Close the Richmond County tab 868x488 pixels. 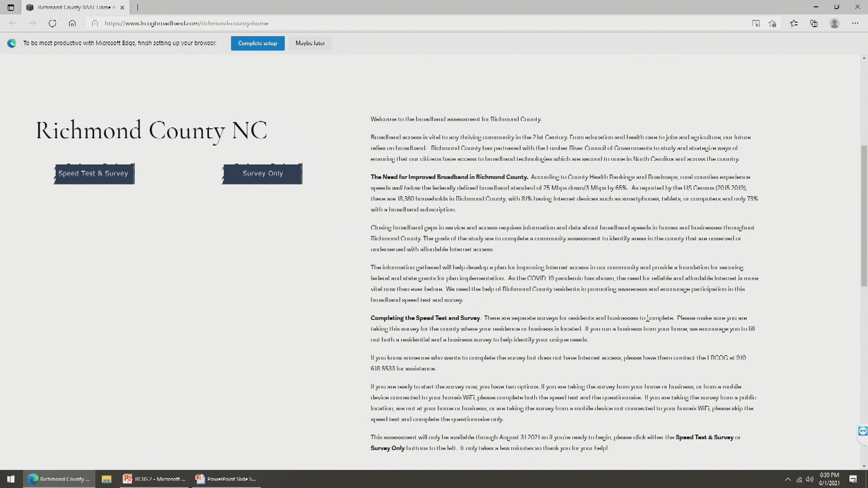(x=122, y=7)
